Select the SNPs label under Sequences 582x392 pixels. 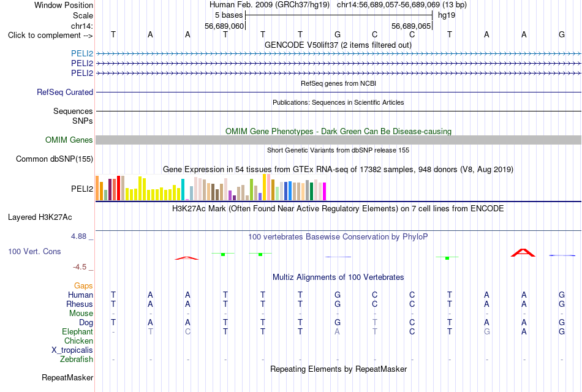coord(83,121)
